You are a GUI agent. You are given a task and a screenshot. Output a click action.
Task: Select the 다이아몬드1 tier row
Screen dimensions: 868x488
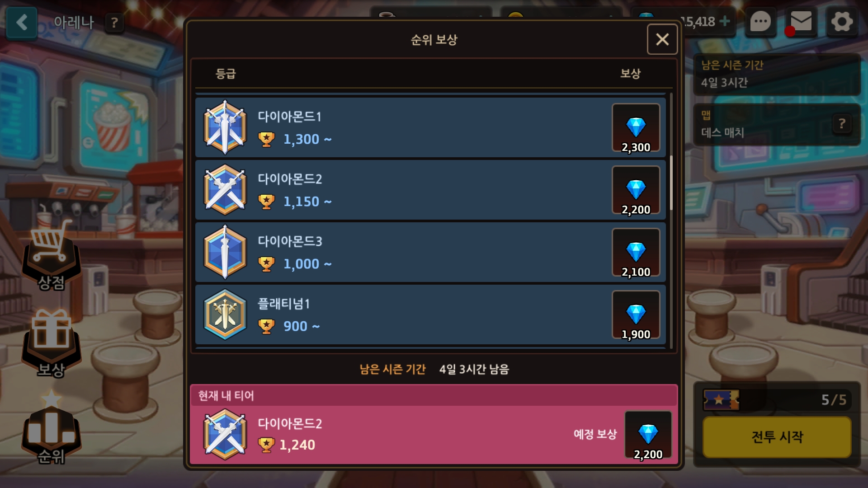click(x=430, y=127)
